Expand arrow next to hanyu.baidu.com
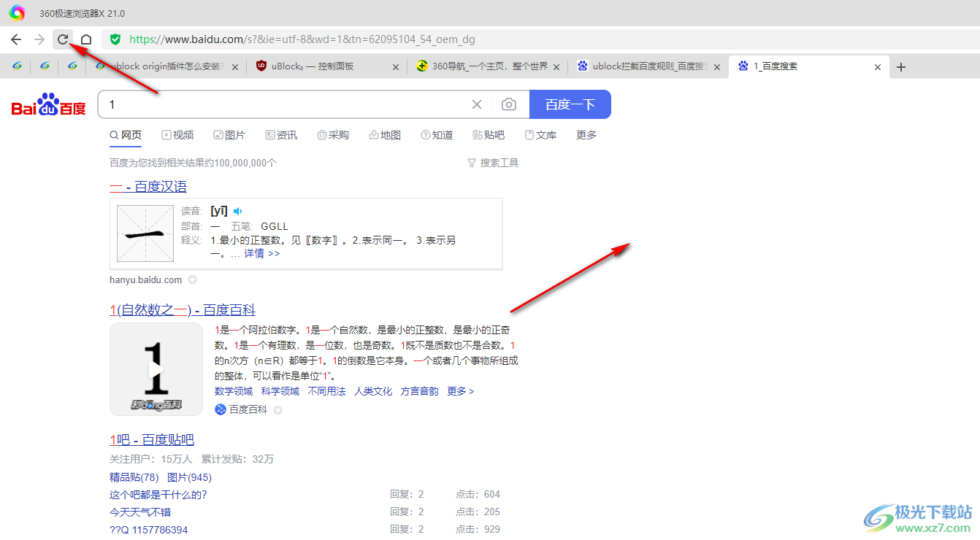Image resolution: width=980 pixels, height=540 pixels. click(192, 279)
